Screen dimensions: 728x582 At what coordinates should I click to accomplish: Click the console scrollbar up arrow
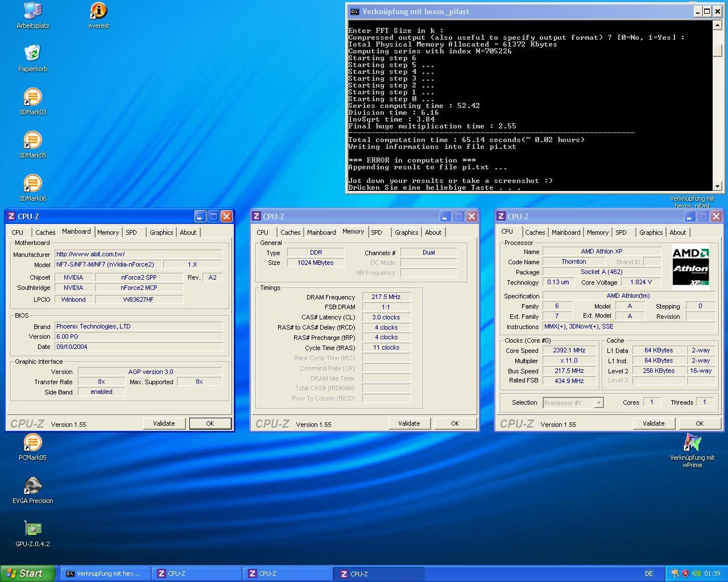tap(717, 25)
